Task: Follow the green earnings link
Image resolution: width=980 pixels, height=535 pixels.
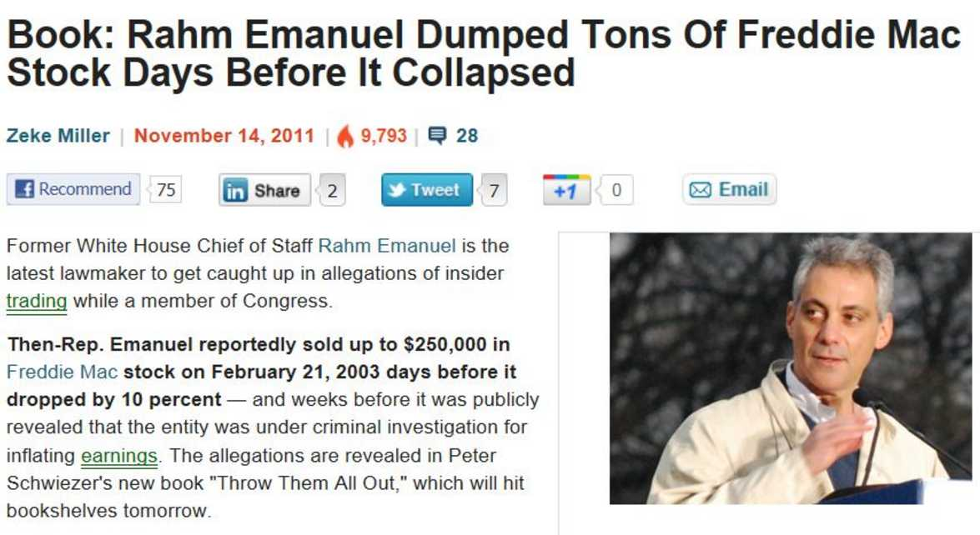Action: [118, 456]
